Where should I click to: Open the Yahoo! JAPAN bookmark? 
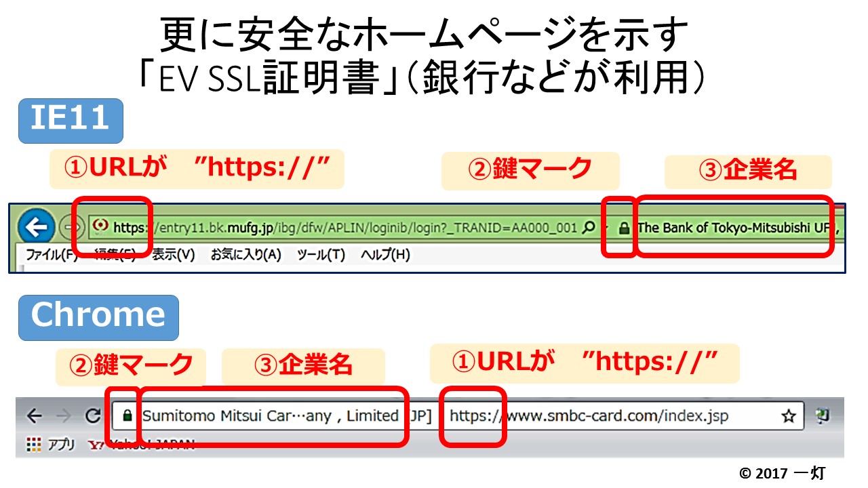(x=142, y=445)
